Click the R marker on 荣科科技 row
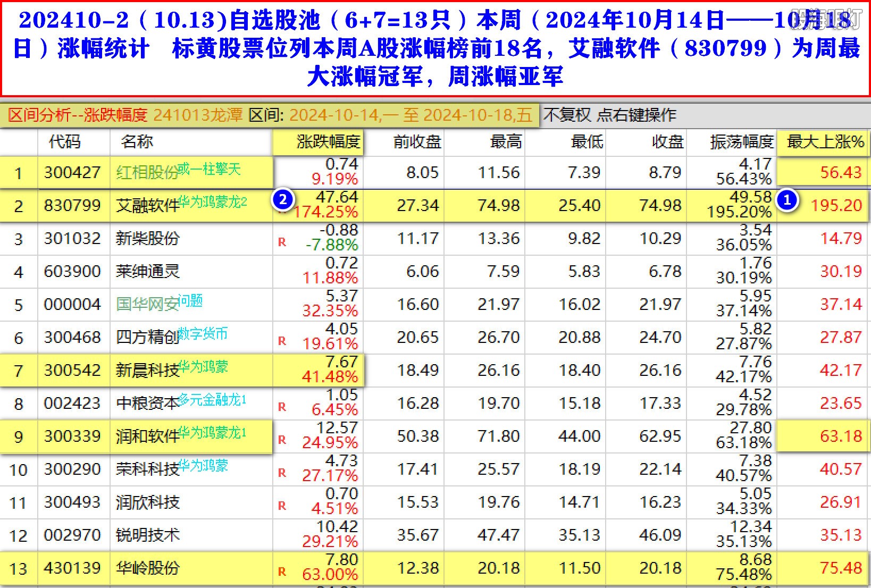 coord(282,473)
